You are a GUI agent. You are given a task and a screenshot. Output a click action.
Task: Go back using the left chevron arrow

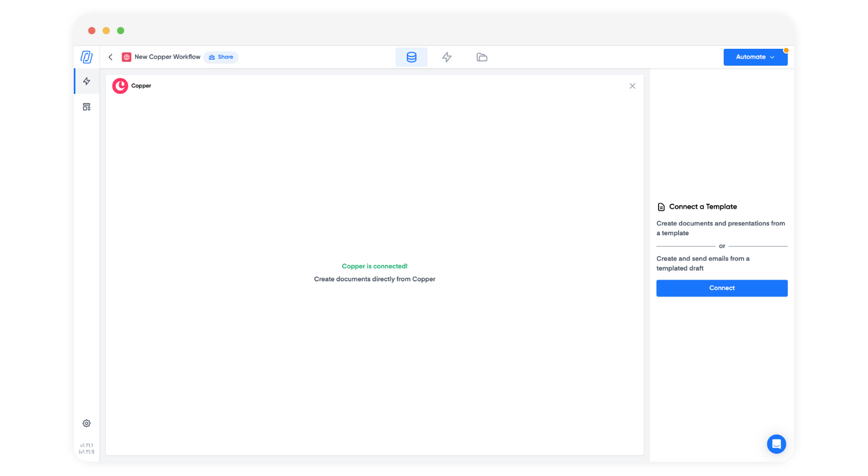pyautogui.click(x=111, y=57)
